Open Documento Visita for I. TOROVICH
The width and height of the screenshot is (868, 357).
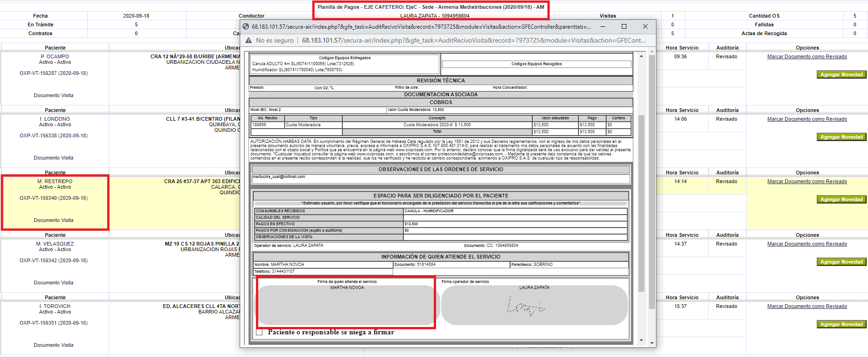click(x=54, y=345)
